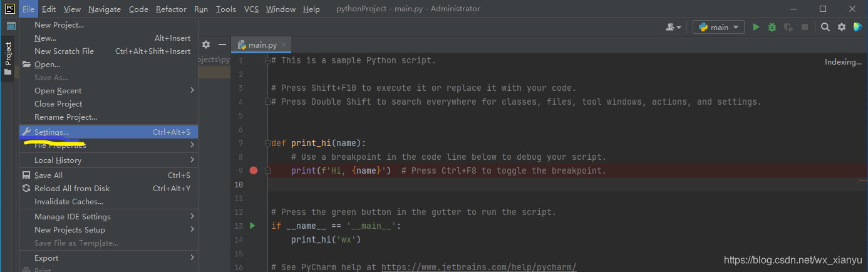Click the if __name__ == '__main__' line
Image resolution: width=868 pixels, height=272 pixels.
click(x=336, y=226)
